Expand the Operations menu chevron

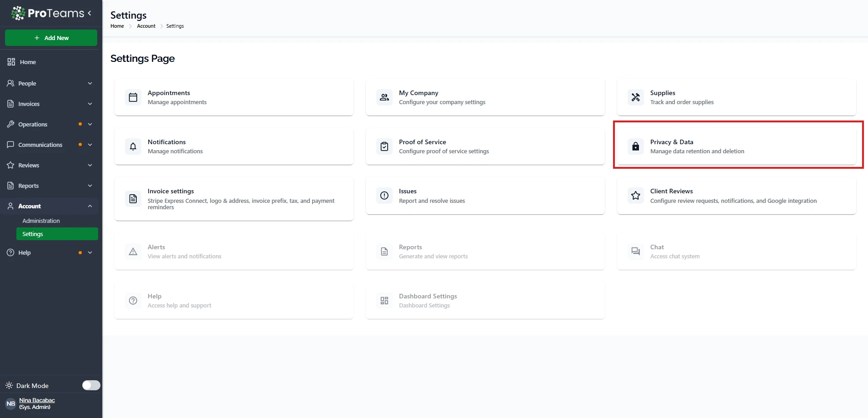[x=90, y=124]
